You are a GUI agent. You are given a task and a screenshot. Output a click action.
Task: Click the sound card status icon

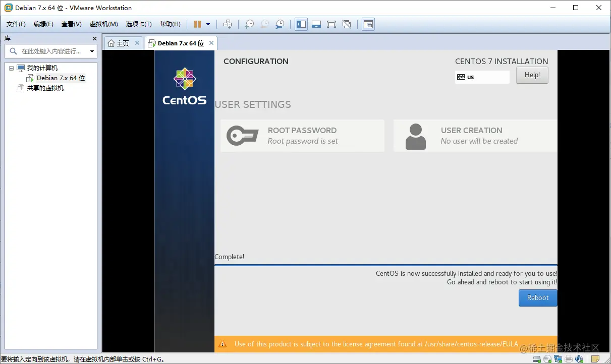[x=579, y=359]
